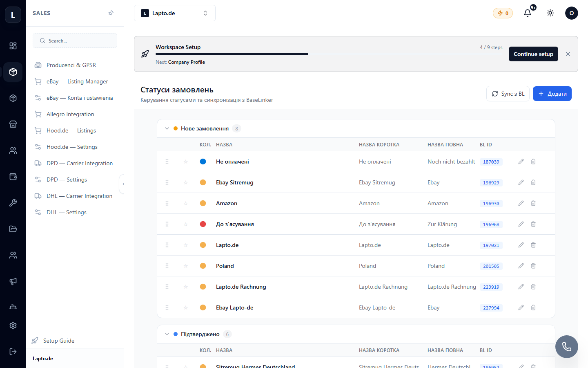588x368 pixels.
Task: Click the Додати button
Action: [x=552, y=94]
